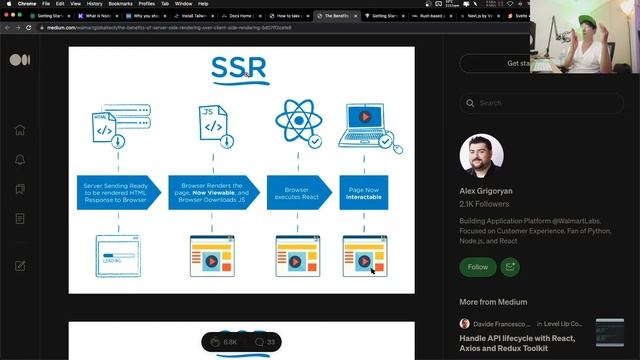
Task: Click the Write story pencil icon
Action: click(x=20, y=266)
